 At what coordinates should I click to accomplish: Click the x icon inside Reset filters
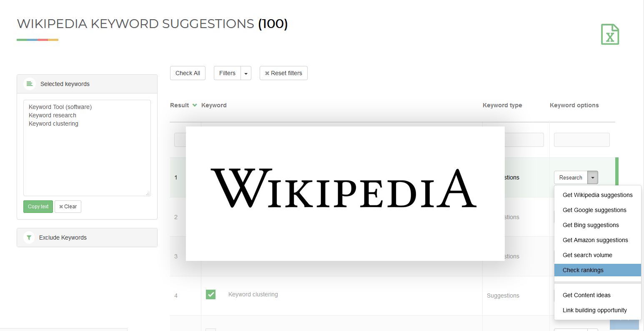click(267, 73)
